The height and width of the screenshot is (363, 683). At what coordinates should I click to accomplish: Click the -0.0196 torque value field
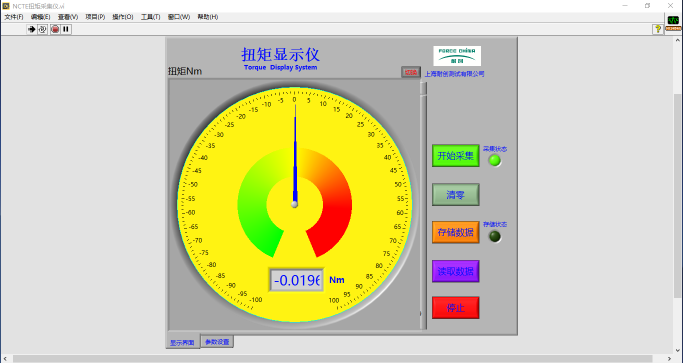pyautogui.click(x=296, y=280)
